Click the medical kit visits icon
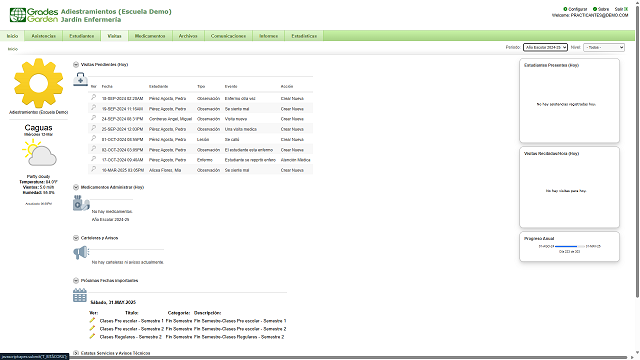The height and width of the screenshot is (360, 640). 80,79
